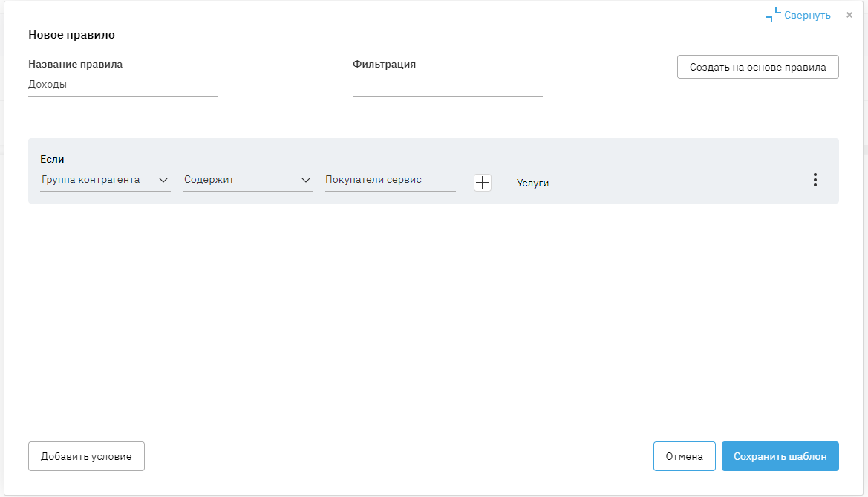Click the Сохранить шаблон button
The height and width of the screenshot is (497, 868).
[x=780, y=457]
